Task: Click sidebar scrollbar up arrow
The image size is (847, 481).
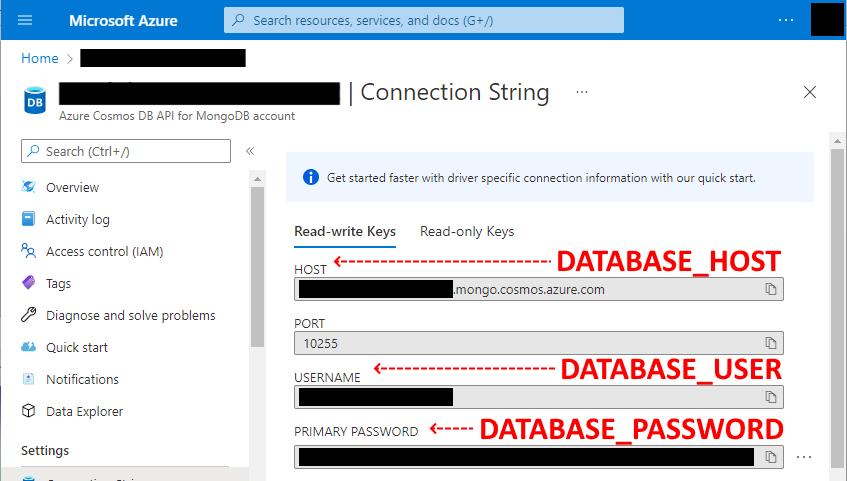Action: click(258, 178)
